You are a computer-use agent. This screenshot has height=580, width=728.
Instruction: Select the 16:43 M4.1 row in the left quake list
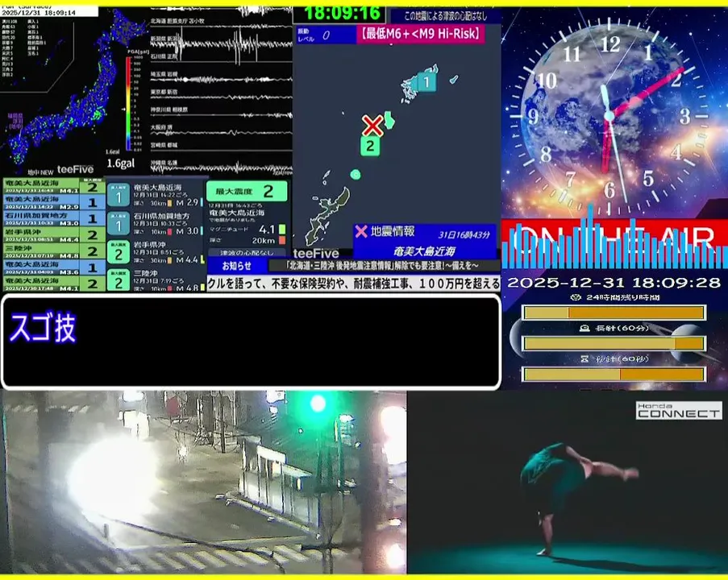(x=54, y=186)
